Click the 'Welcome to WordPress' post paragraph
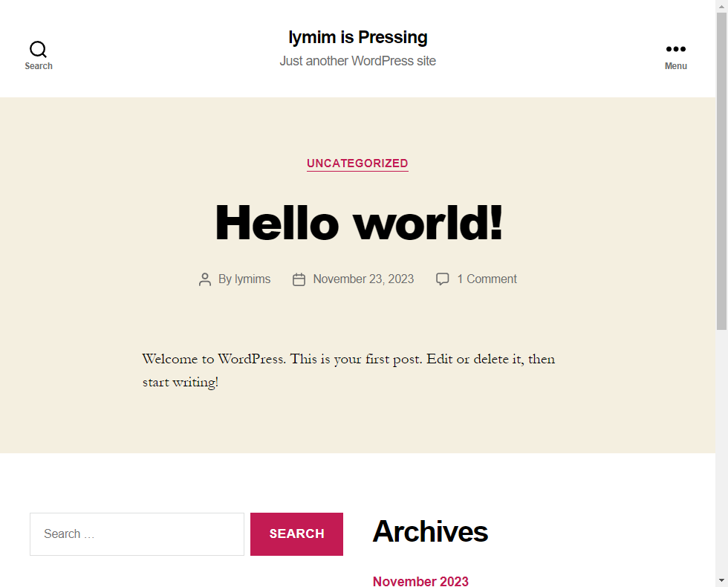The width and height of the screenshot is (728, 587). tap(348, 371)
